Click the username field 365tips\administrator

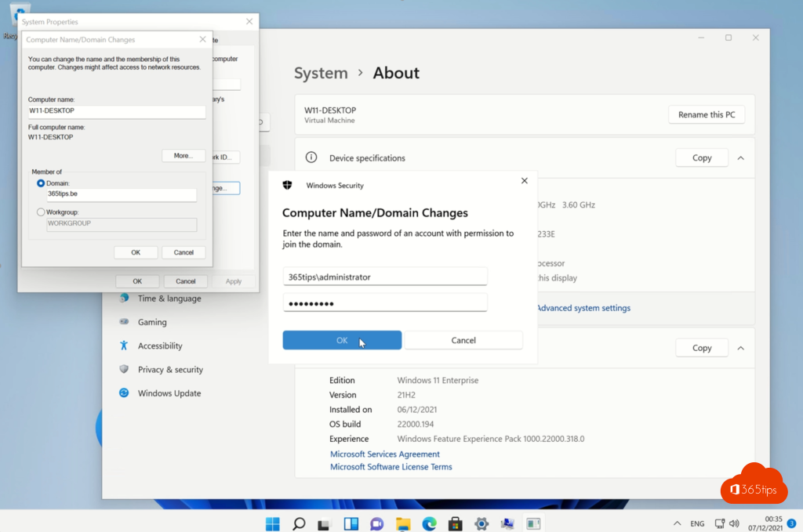tap(385, 277)
